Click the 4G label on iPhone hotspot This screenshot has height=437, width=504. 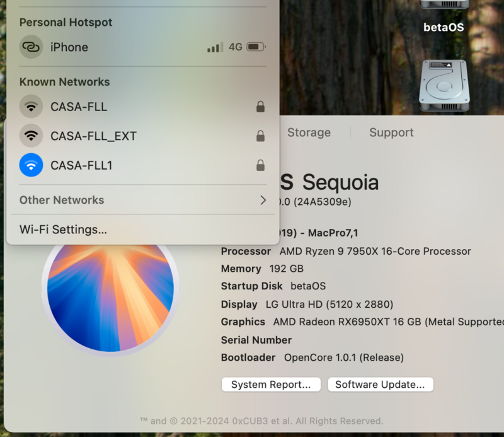235,47
